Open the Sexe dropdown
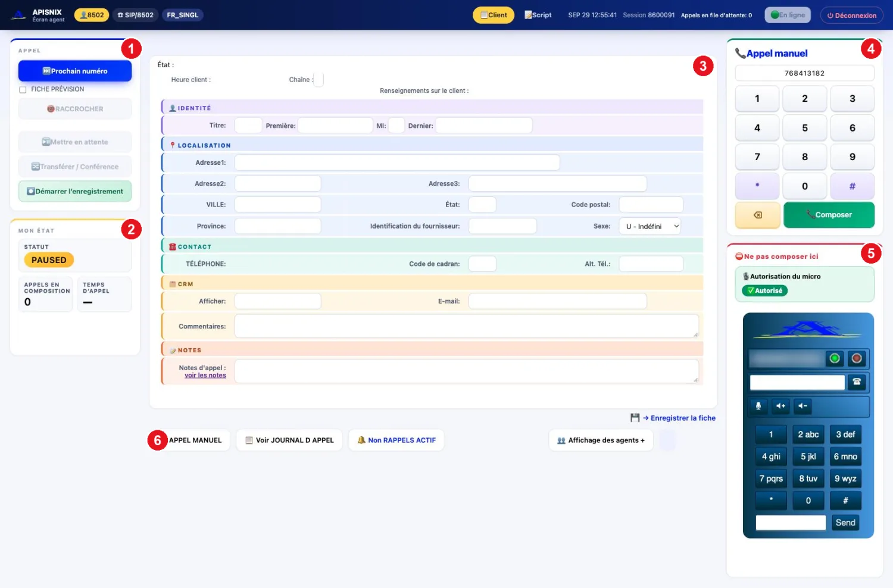The height and width of the screenshot is (588, 893). pyautogui.click(x=650, y=226)
